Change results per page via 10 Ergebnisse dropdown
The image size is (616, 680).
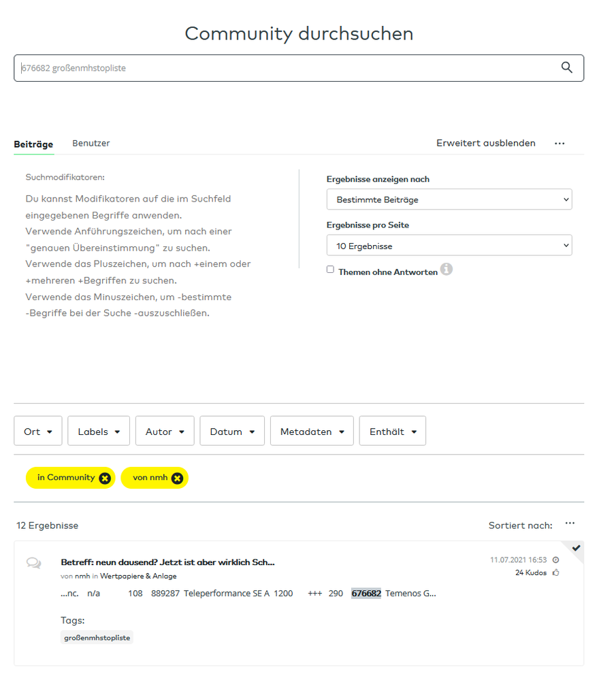pos(449,245)
